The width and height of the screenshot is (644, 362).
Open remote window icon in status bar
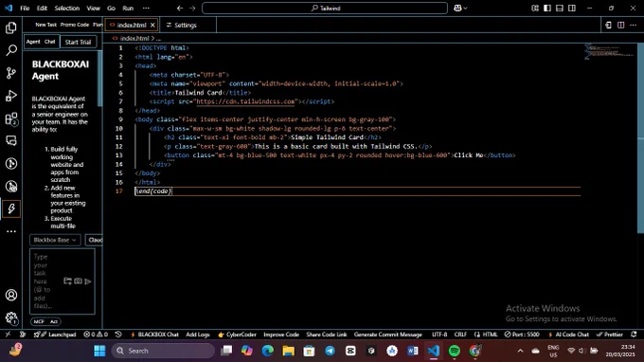[8, 335]
